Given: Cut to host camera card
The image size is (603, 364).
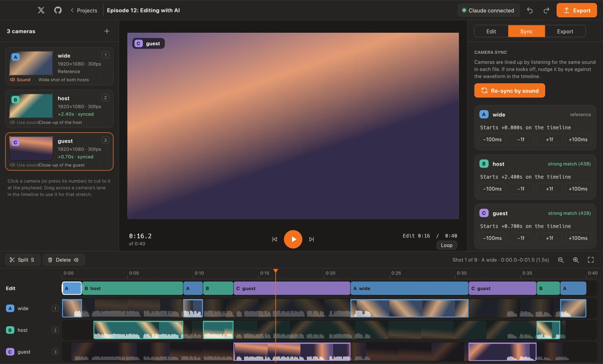Looking at the screenshot, I should click(x=59, y=109).
